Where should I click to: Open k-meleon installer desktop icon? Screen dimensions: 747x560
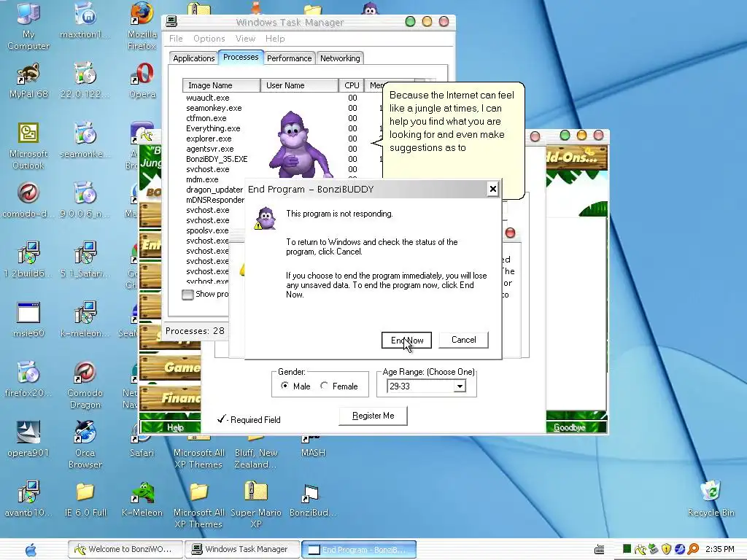tap(85, 319)
